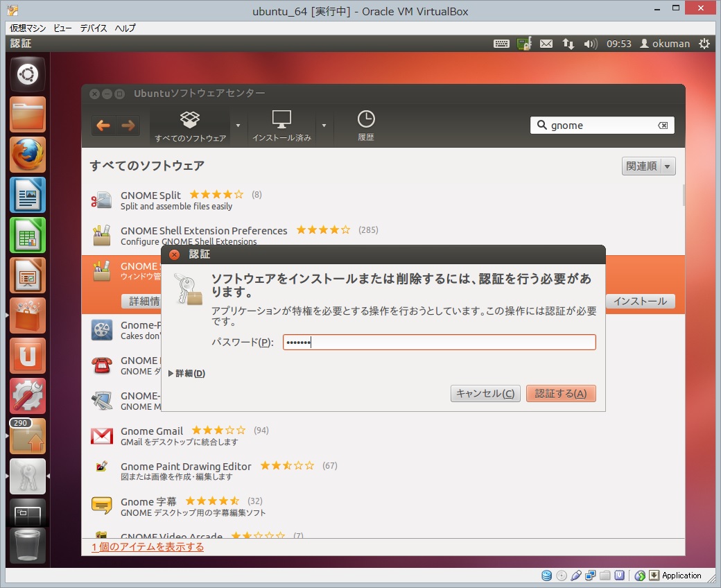Image resolution: width=721 pixels, height=588 pixels.
Task: Click the red telephone app icon in results
Action: click(x=102, y=365)
